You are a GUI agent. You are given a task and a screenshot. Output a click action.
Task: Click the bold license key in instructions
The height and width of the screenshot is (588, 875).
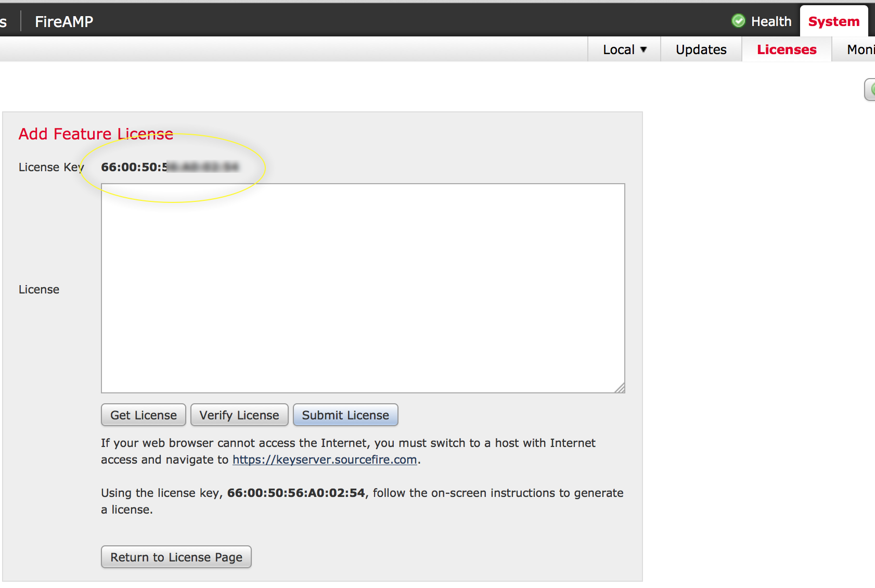[296, 493]
